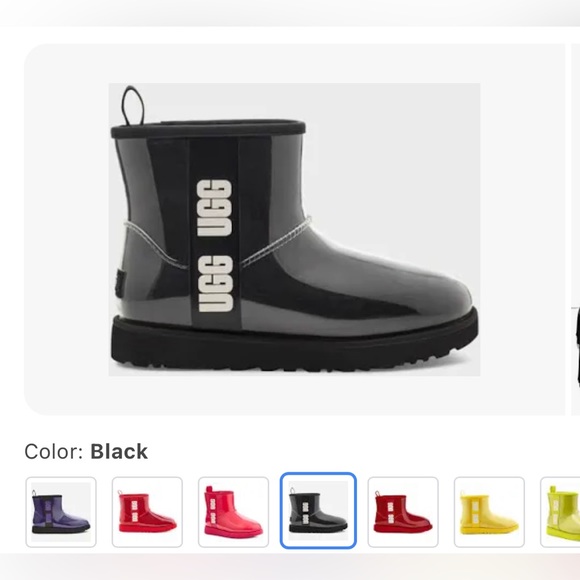Viewport: 580px width, 580px height.
Task: Click the upper white UGG logo on boot
Action: (x=215, y=208)
